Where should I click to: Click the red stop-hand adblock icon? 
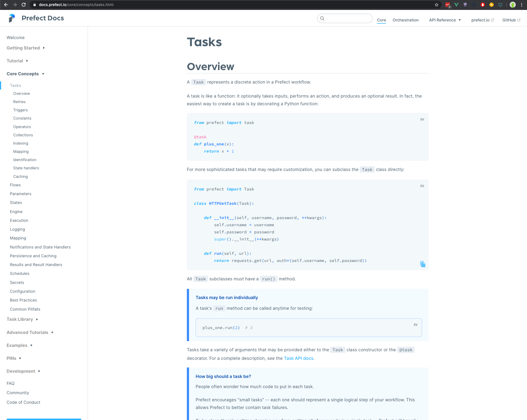tap(483, 5)
